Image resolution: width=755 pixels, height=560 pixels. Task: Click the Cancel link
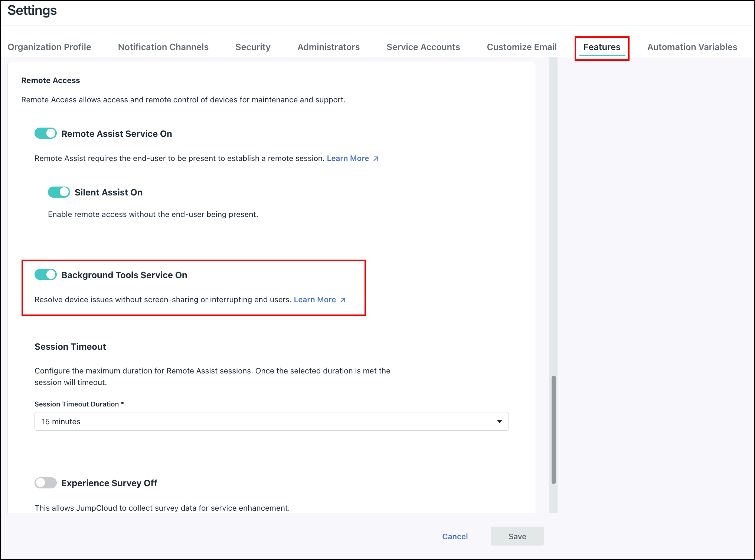(455, 536)
